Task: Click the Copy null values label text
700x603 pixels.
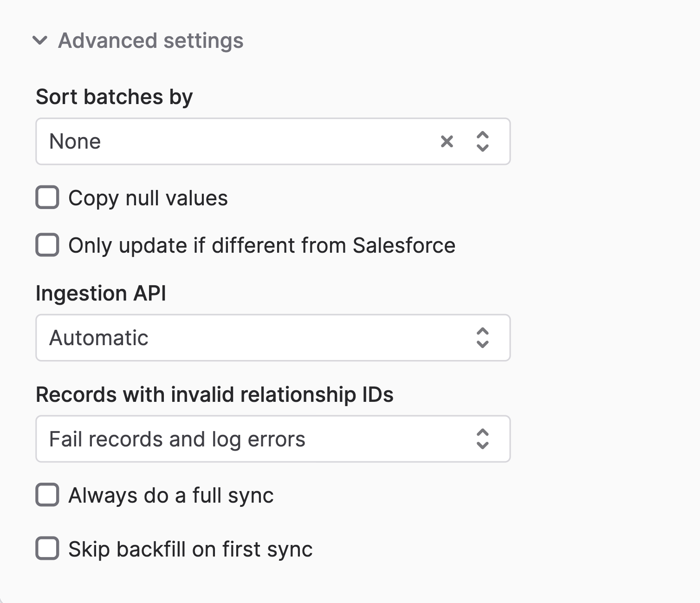Action: (x=148, y=198)
